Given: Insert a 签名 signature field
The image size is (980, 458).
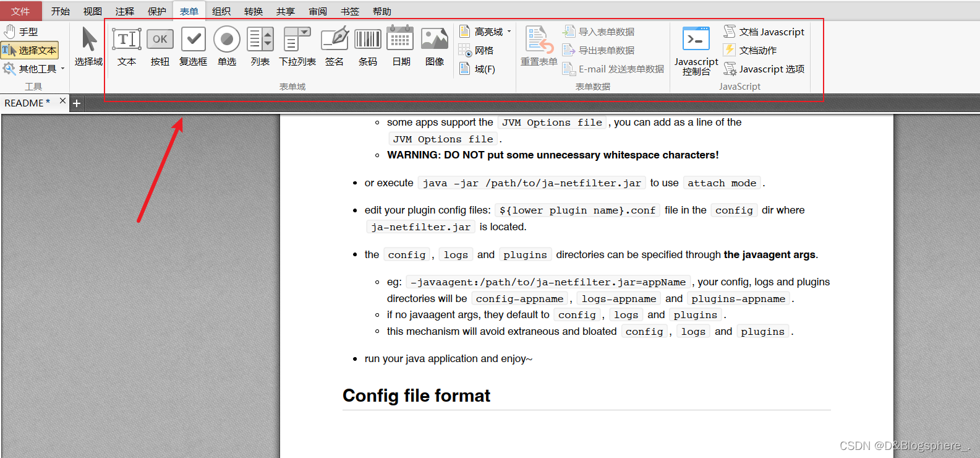Looking at the screenshot, I should click(x=334, y=46).
